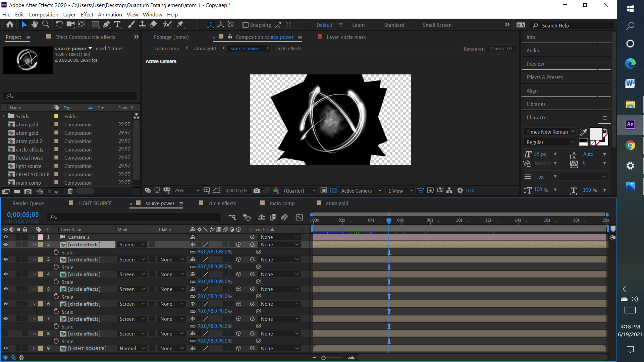The height and width of the screenshot is (362, 644).
Task: Open the 1 View layout dropdown
Action: [400, 190]
